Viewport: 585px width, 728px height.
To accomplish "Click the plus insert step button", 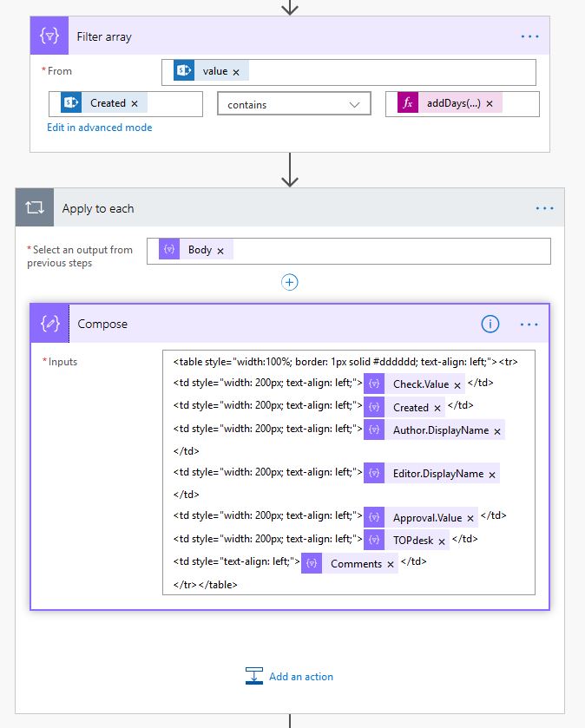I will [290, 282].
